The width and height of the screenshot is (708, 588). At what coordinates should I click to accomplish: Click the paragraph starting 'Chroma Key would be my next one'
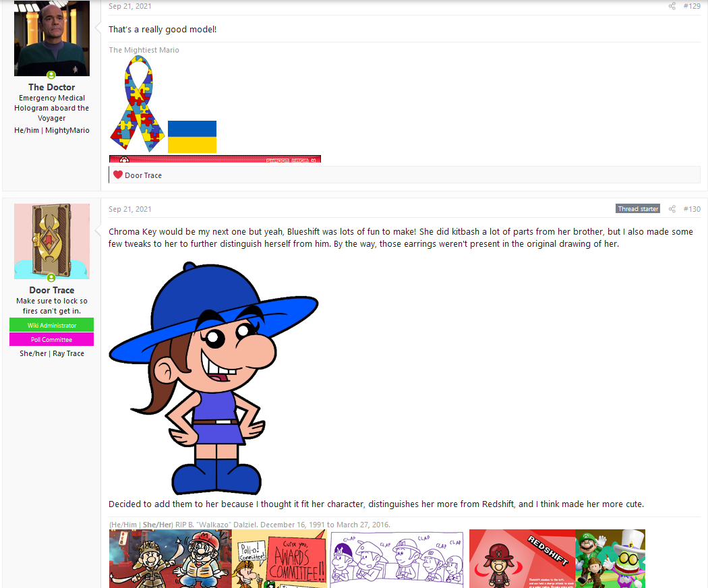(x=401, y=237)
